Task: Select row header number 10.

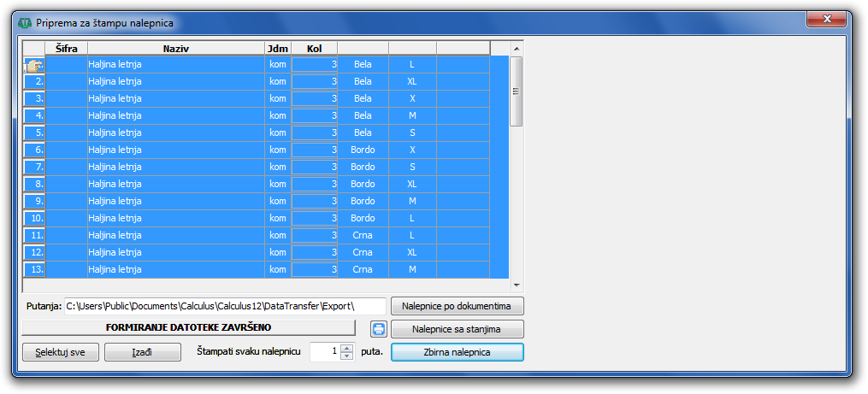Action: 33,219
